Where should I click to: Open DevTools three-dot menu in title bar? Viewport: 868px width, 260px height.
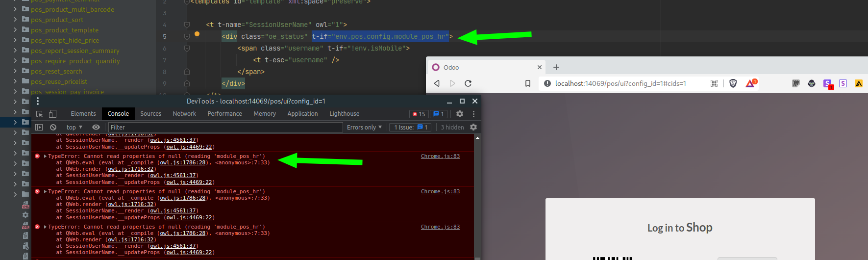pos(38,101)
